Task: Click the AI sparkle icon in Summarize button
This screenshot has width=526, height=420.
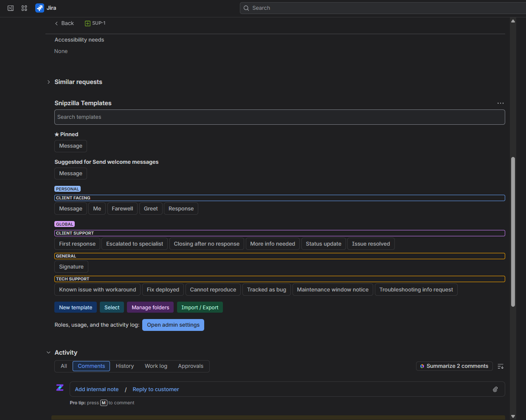Action: coord(422,366)
